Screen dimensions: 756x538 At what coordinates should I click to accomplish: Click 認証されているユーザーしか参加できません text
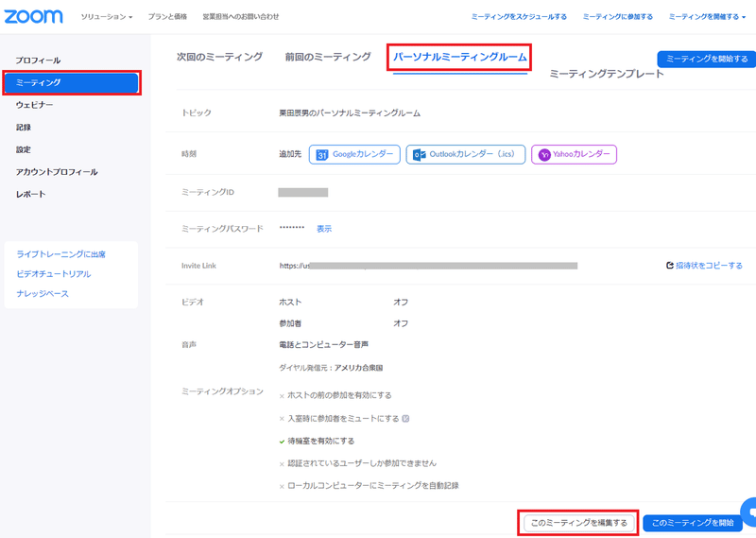tap(362, 463)
